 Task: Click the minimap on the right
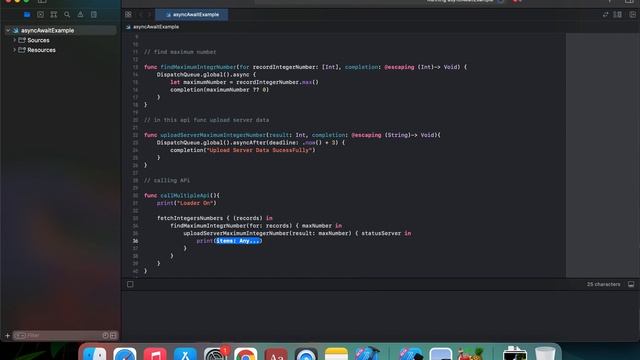(x=602, y=155)
